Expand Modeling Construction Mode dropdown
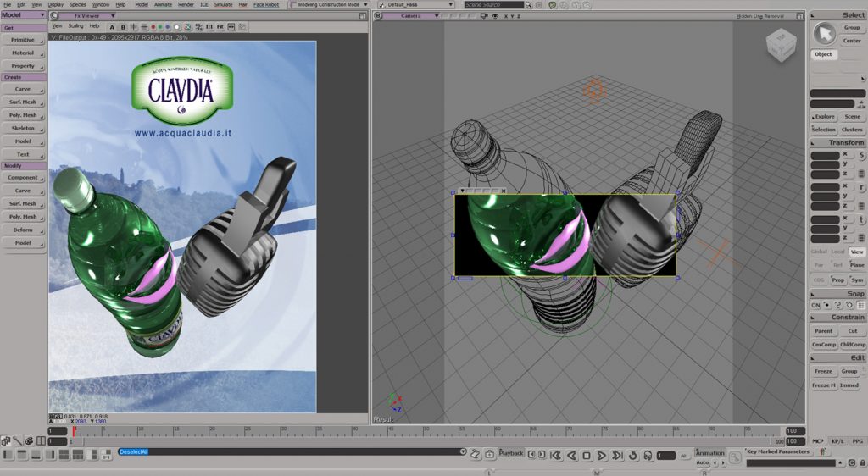Screen dimensions: 868x476 point(330,5)
